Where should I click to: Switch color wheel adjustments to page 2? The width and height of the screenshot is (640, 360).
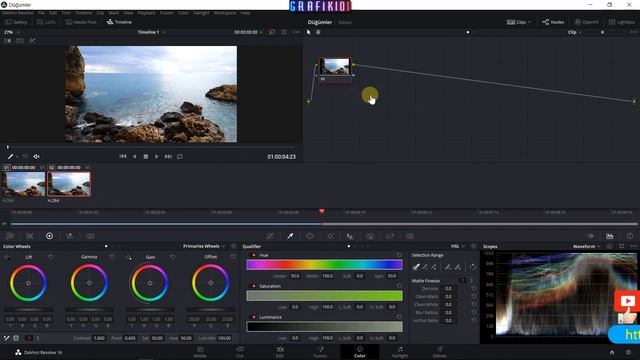coord(38,338)
